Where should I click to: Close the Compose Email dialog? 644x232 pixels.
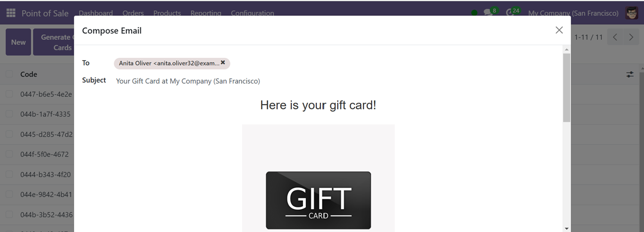tap(559, 30)
